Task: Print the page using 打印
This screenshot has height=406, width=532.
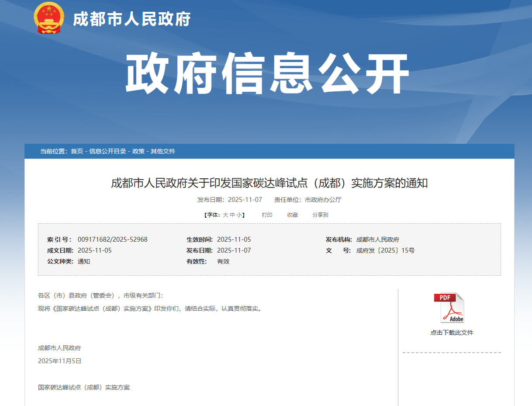Action: 267,215
